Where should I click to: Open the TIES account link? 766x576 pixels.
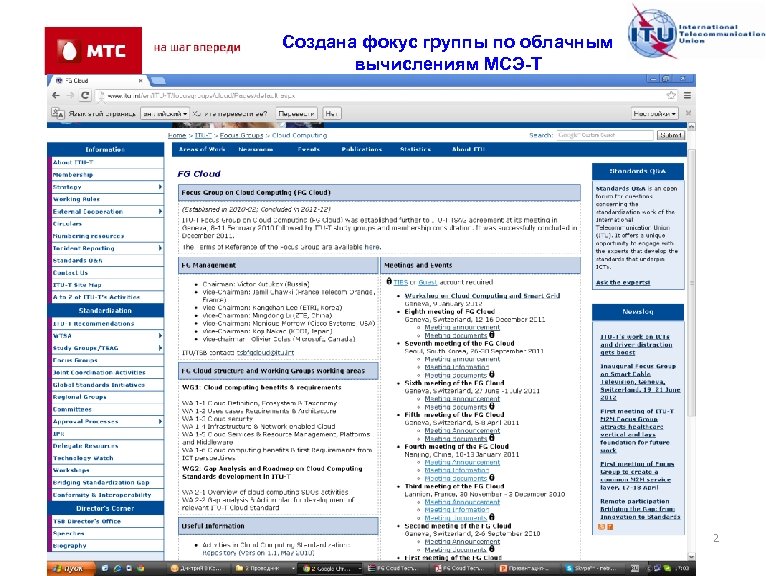click(401, 282)
